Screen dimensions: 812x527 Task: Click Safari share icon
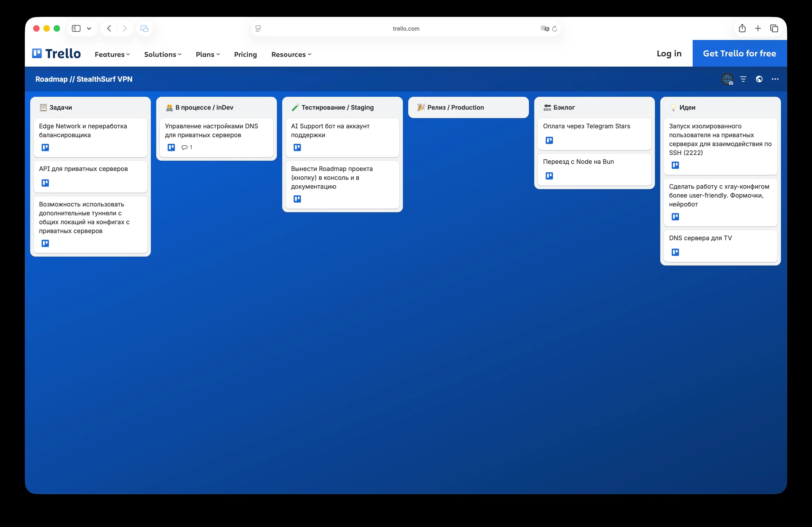click(x=742, y=28)
